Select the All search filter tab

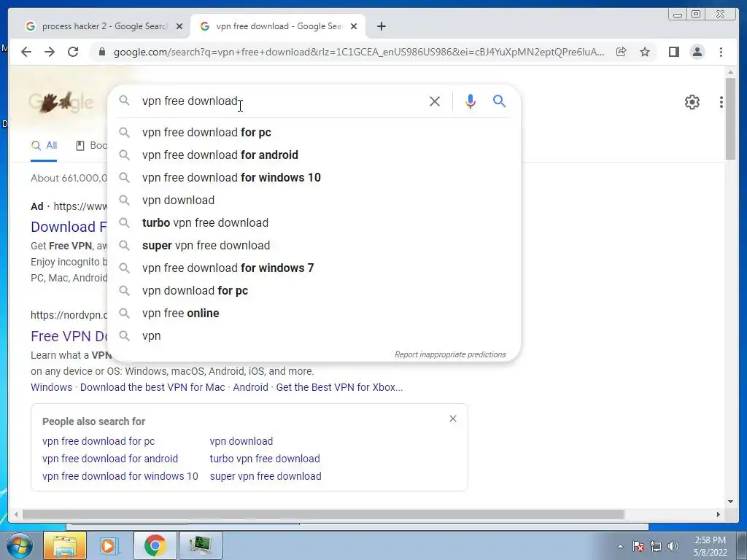point(44,146)
